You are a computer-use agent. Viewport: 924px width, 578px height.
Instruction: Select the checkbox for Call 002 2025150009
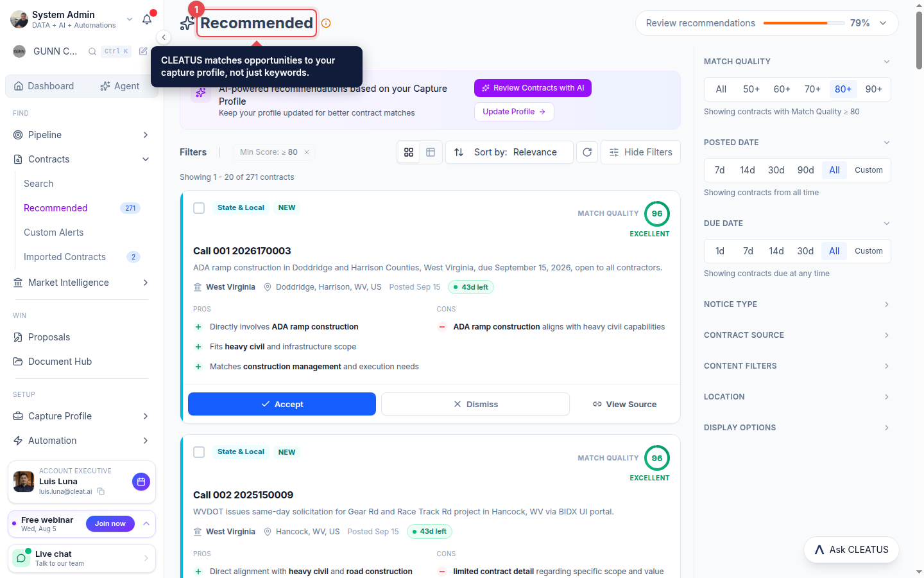pyautogui.click(x=199, y=452)
